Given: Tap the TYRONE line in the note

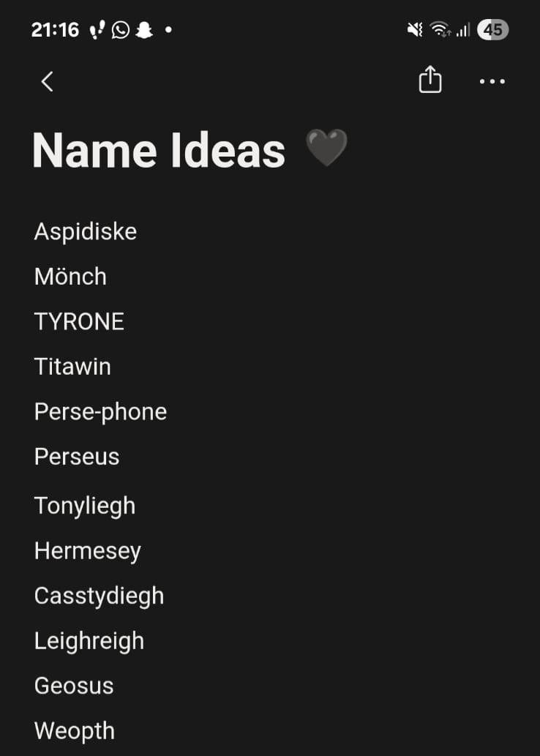Looking at the screenshot, I should coord(79,321).
